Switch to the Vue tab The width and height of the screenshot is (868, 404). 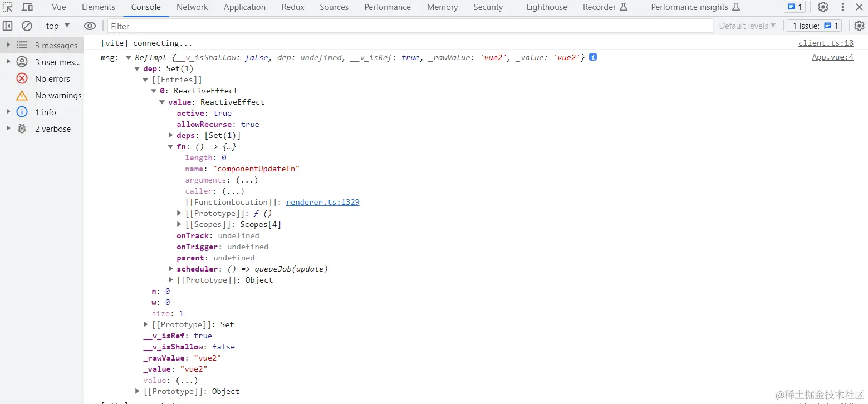pyautogui.click(x=59, y=7)
